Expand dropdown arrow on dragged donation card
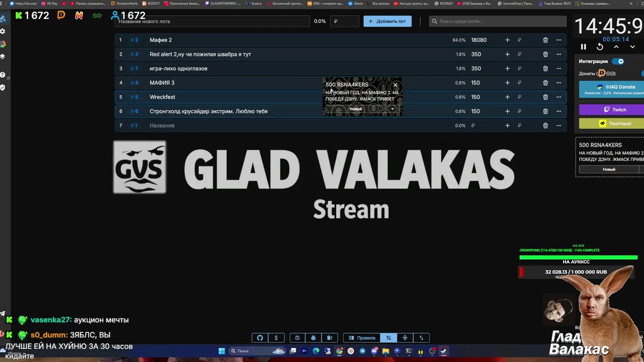The width and height of the screenshot is (644, 362). coord(392,109)
